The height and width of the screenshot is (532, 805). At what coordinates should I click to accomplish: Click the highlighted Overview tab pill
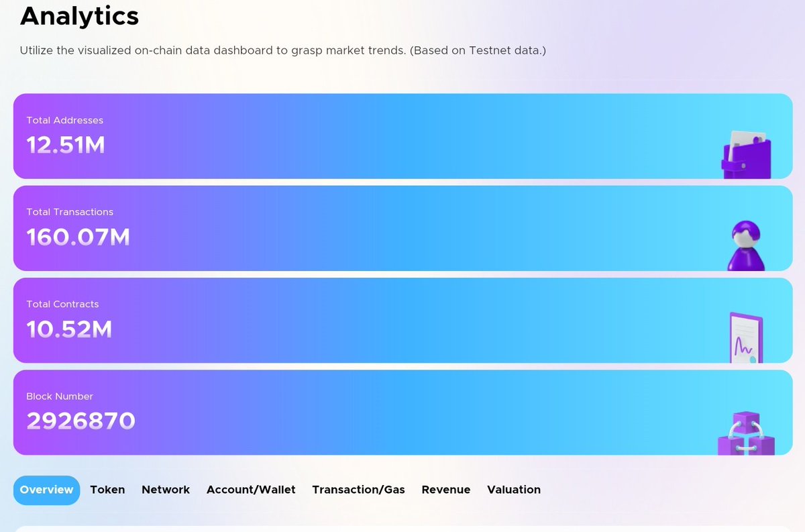coord(46,490)
